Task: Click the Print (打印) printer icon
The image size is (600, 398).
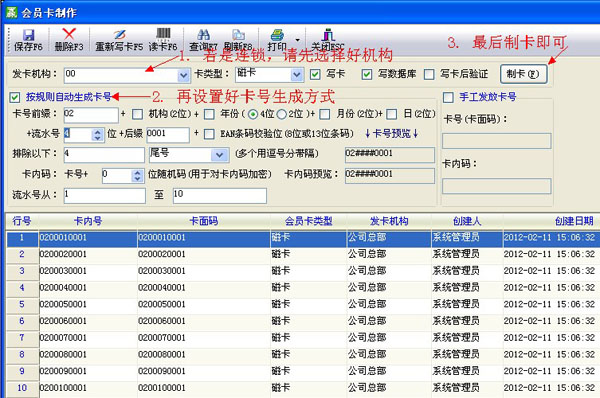Action: [277, 35]
